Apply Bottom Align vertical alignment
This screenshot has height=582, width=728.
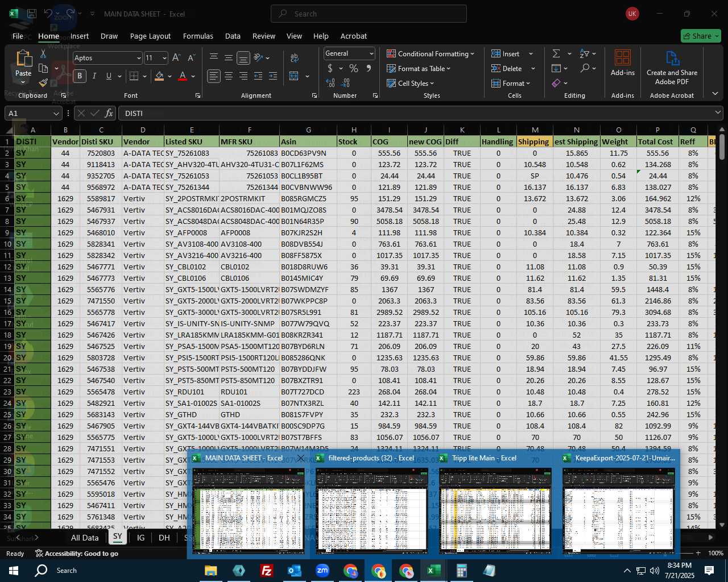pos(243,57)
